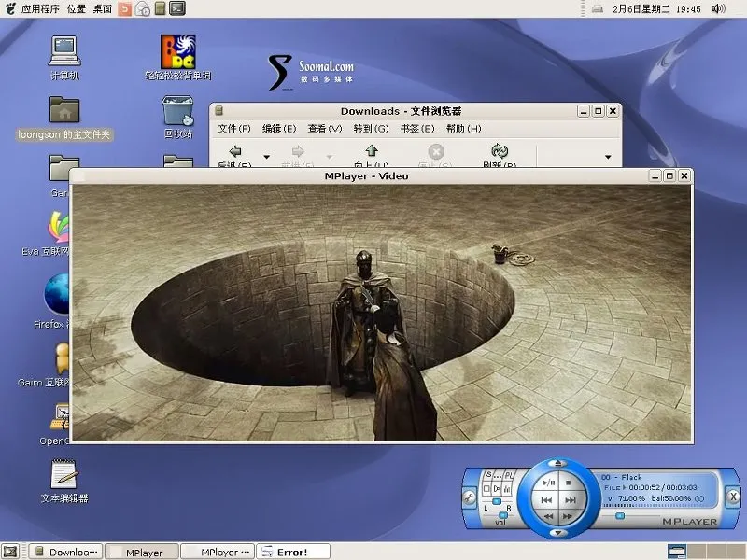Screen dimensions: 747x560
Task: Click the '...' button in MPlayer panel
Action: pos(498,476)
